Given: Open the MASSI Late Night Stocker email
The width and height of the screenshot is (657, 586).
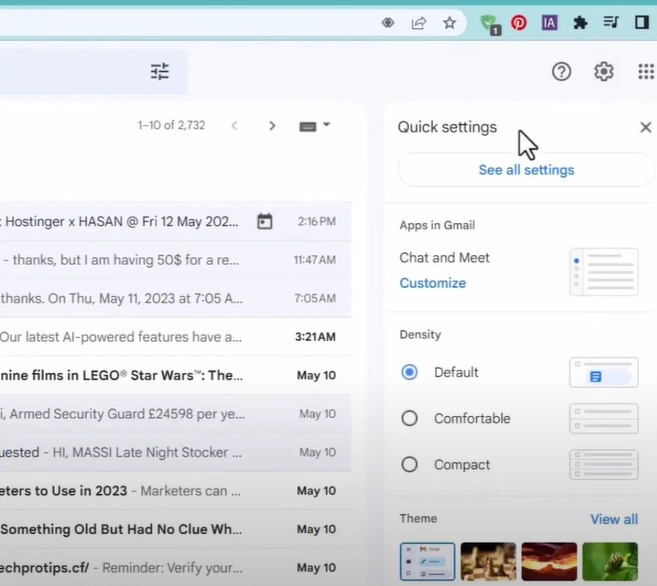Looking at the screenshot, I should (x=176, y=452).
